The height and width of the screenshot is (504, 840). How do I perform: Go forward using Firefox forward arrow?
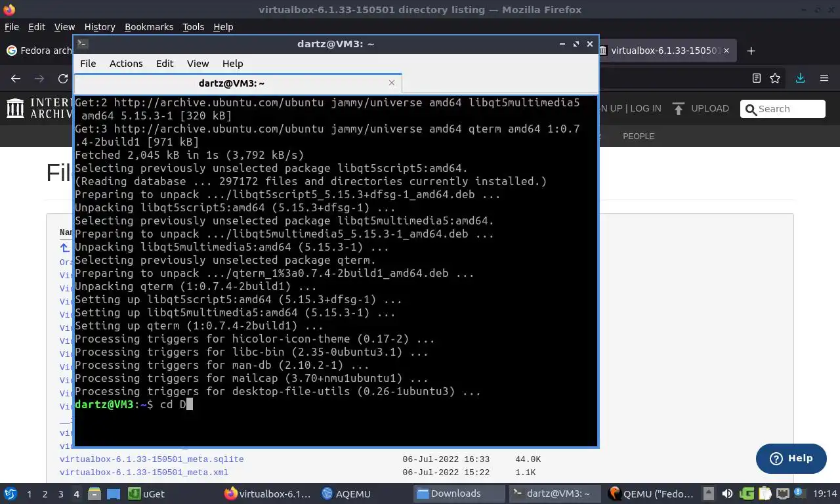click(x=39, y=78)
